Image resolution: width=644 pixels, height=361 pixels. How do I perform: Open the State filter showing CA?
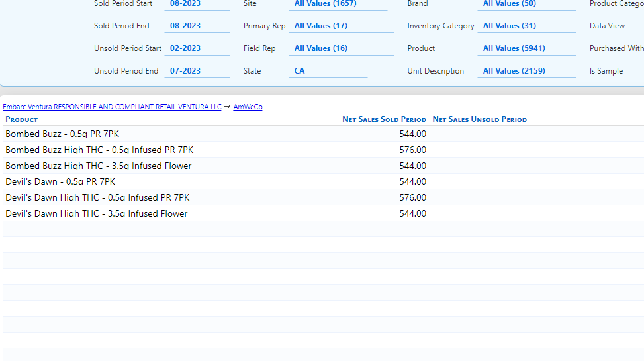pyautogui.click(x=328, y=71)
